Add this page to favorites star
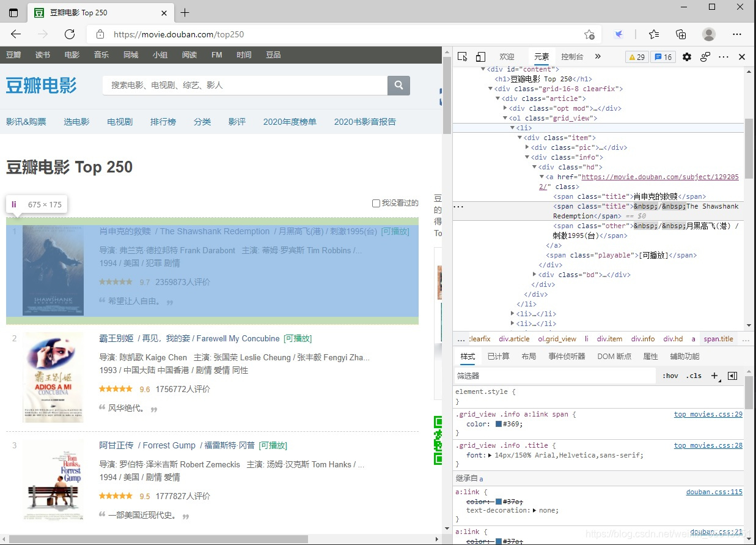 [x=589, y=34]
